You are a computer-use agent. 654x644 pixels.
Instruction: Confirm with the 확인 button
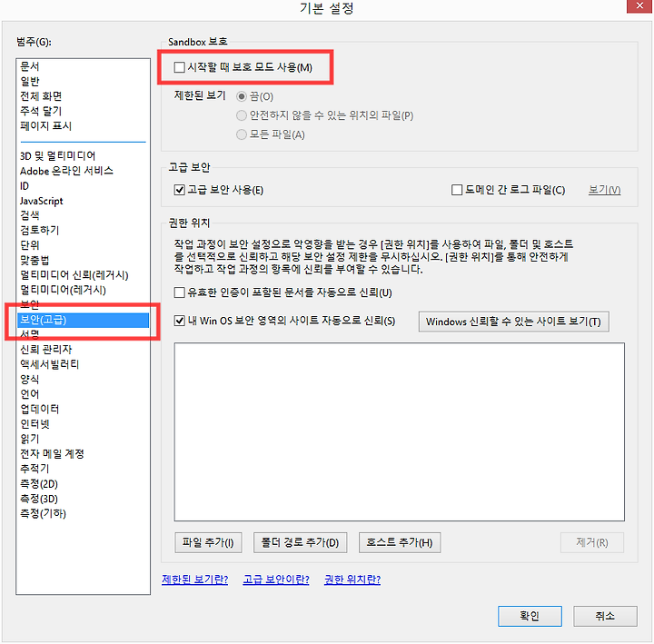tap(530, 616)
